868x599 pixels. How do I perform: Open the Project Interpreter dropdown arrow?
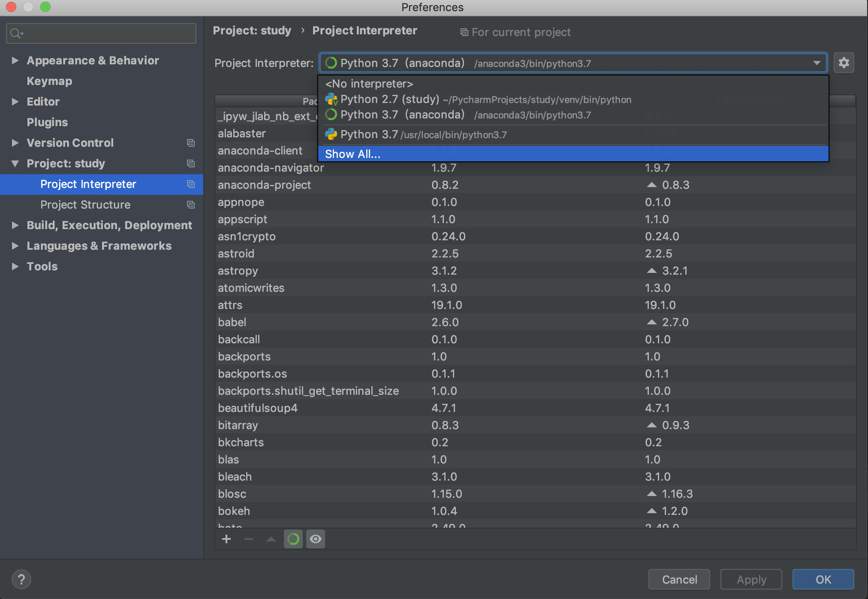[817, 63]
